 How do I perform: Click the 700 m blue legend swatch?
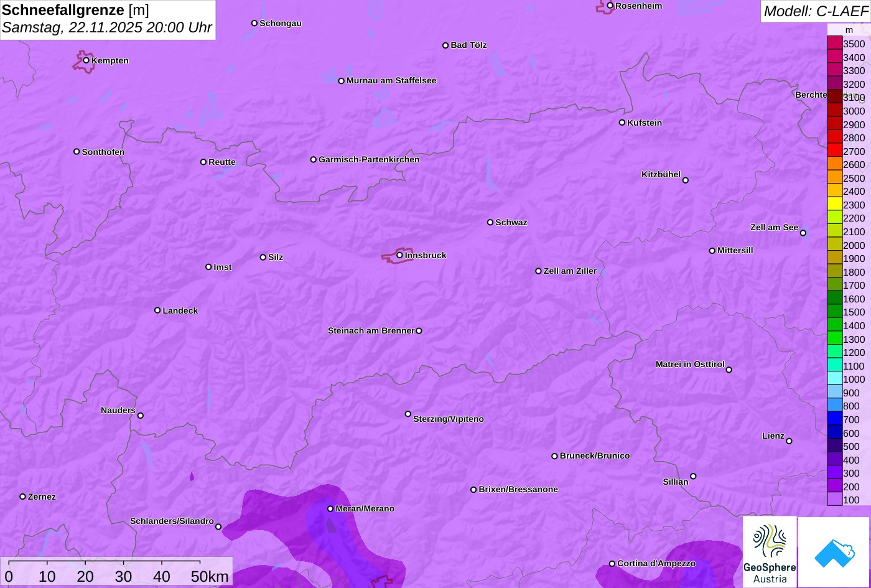pos(834,419)
